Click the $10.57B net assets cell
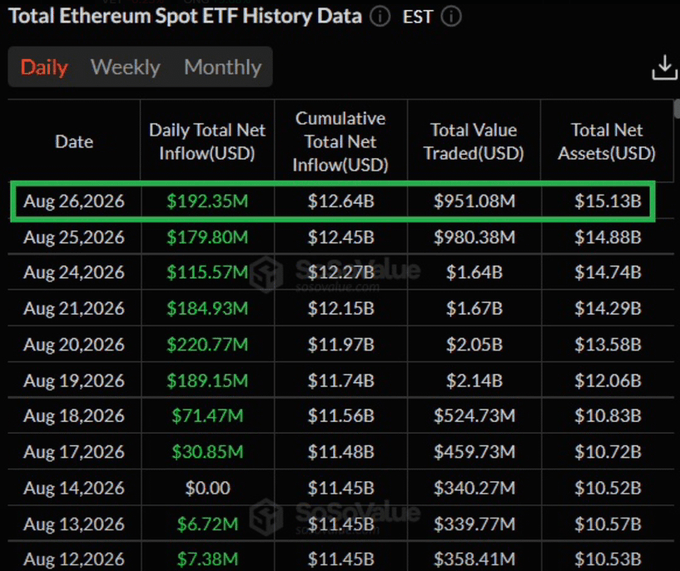Screen dimensions: 680x571 coord(608,525)
